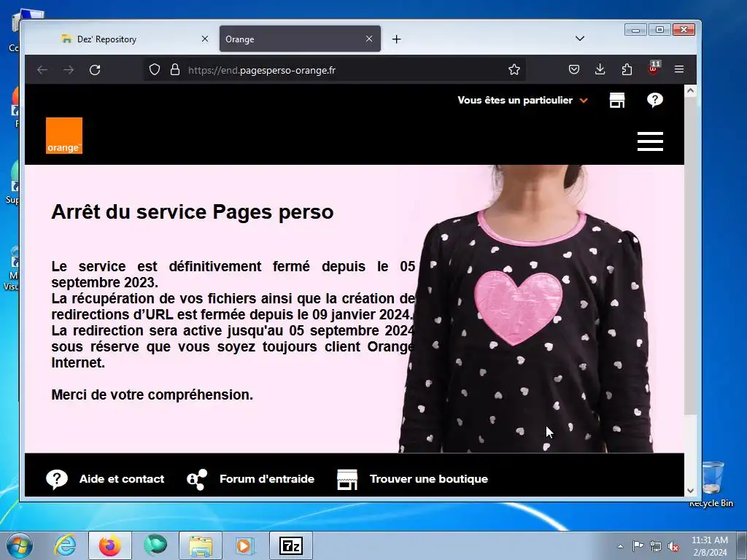747x560 pixels.
Task: Click the help question mark in the header
Action: (655, 100)
